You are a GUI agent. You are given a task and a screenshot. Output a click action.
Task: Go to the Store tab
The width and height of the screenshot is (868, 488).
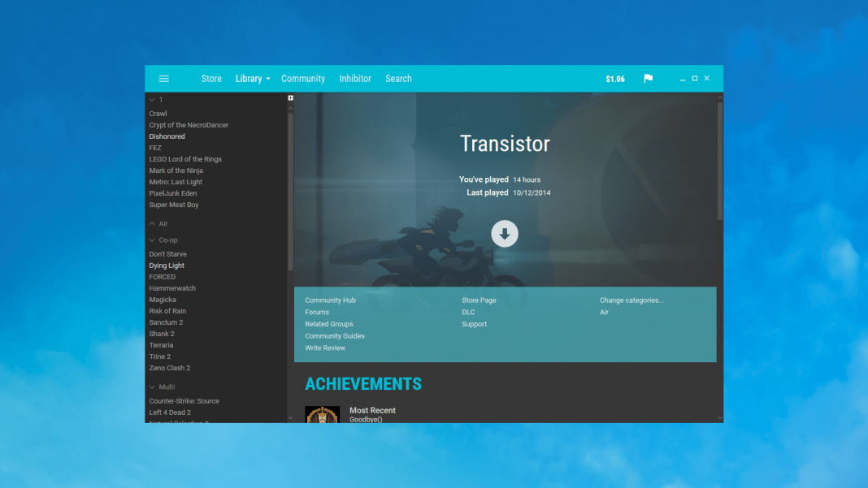[211, 79]
